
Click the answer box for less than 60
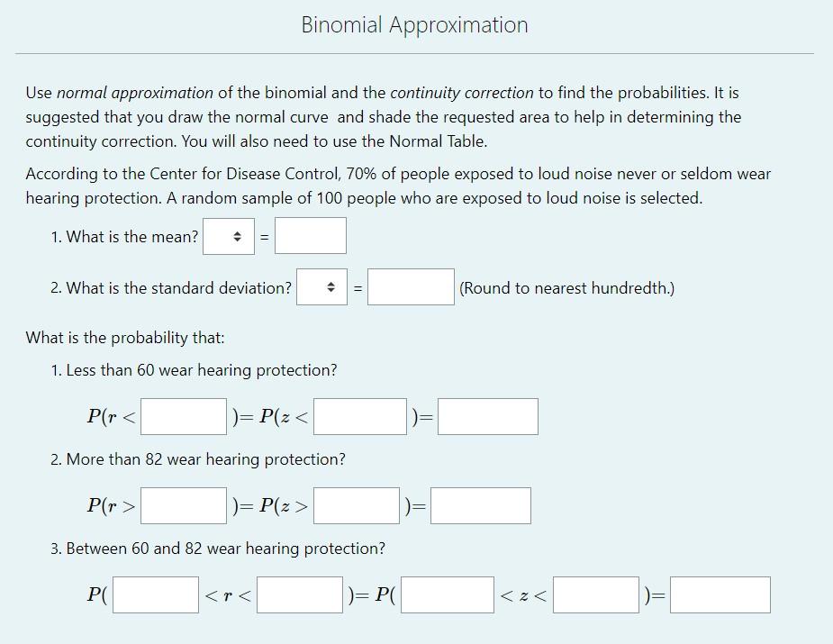tap(486, 415)
